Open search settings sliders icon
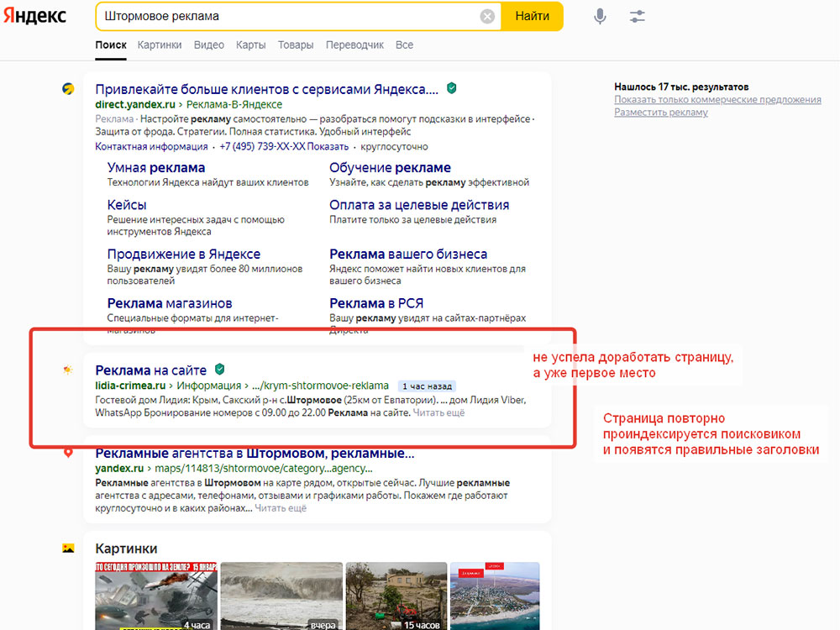 tap(637, 17)
